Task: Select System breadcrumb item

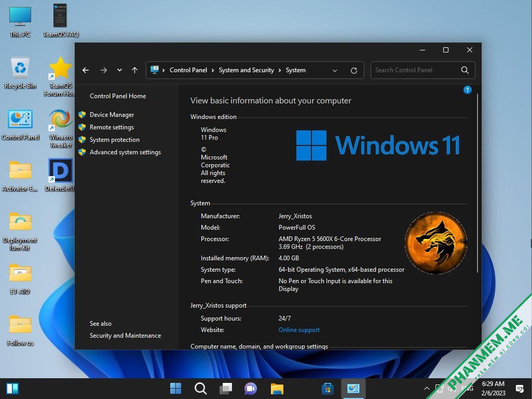Action: coord(295,70)
